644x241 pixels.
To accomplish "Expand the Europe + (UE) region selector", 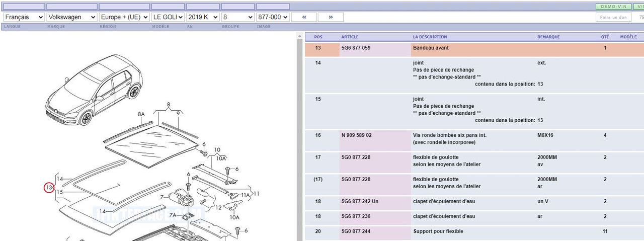I will coord(124,17).
